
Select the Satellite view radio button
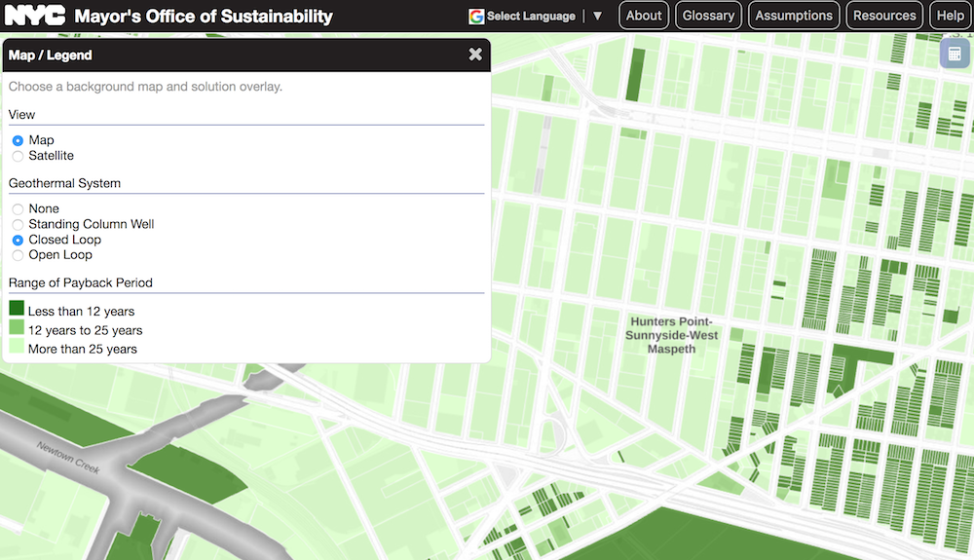[x=18, y=156]
